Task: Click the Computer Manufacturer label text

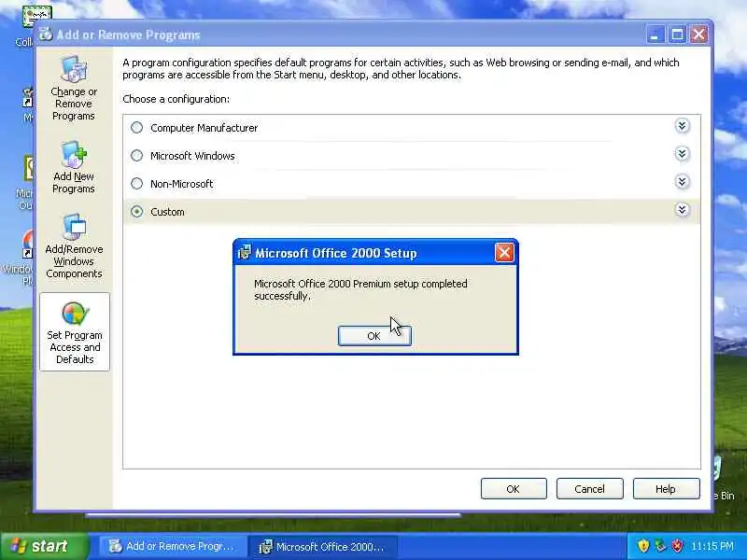Action: (204, 128)
